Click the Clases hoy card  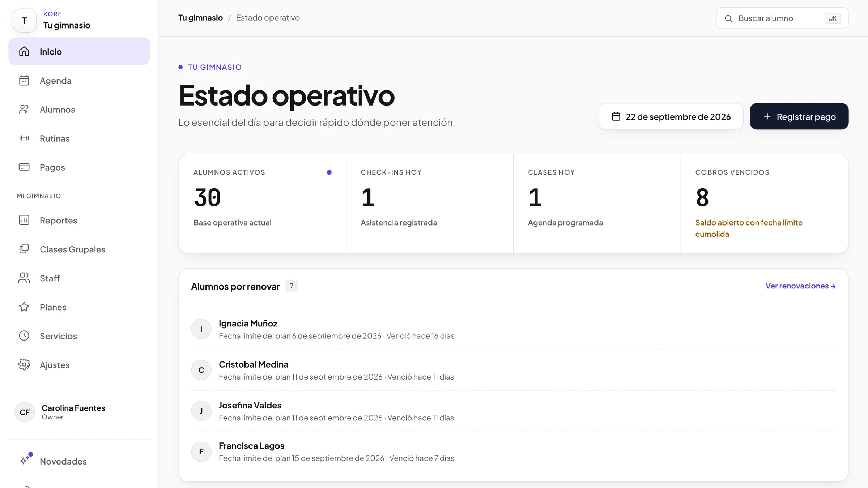pos(597,204)
